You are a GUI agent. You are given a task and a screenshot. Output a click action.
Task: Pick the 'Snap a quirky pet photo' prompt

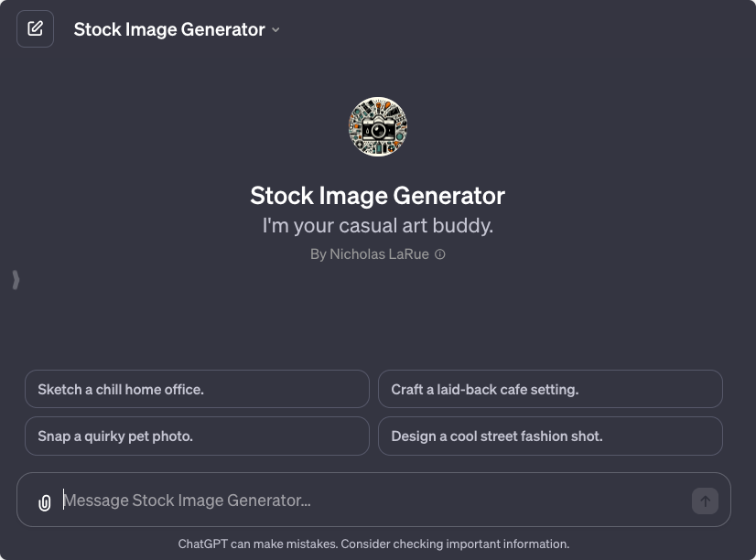tap(198, 436)
